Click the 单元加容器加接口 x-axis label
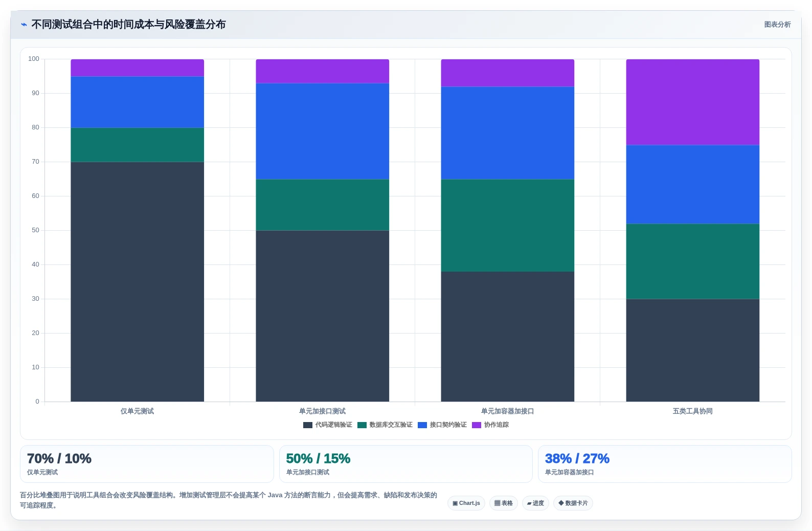The height and width of the screenshot is (531, 812). tap(507, 411)
